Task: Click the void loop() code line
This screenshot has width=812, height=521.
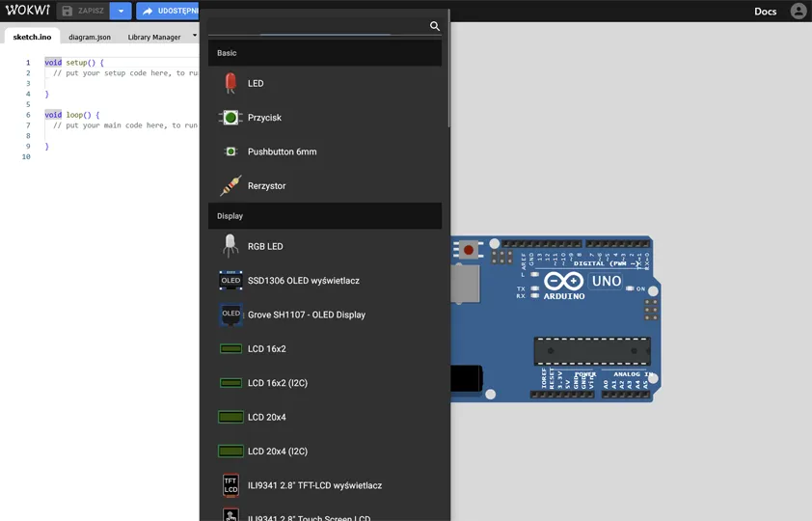Action: [72, 115]
